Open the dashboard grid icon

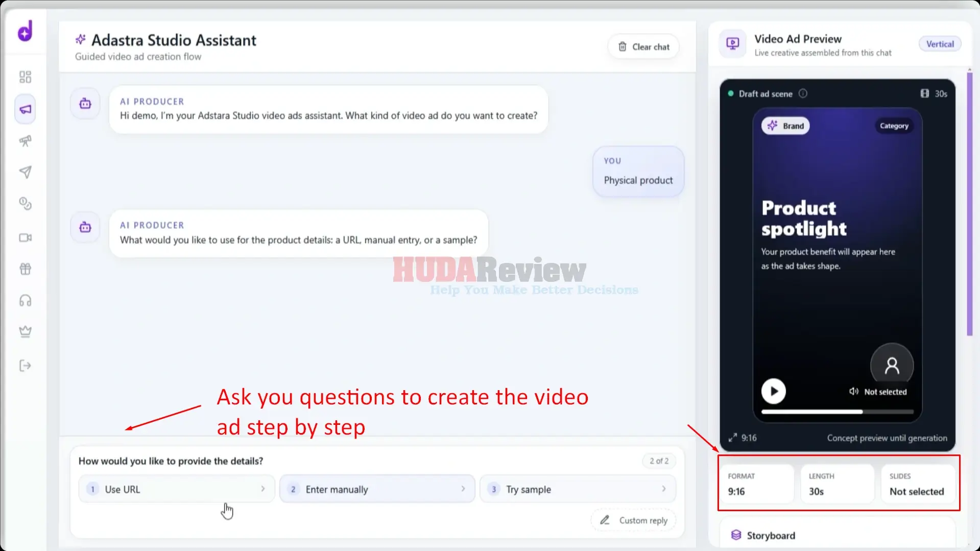(x=25, y=77)
